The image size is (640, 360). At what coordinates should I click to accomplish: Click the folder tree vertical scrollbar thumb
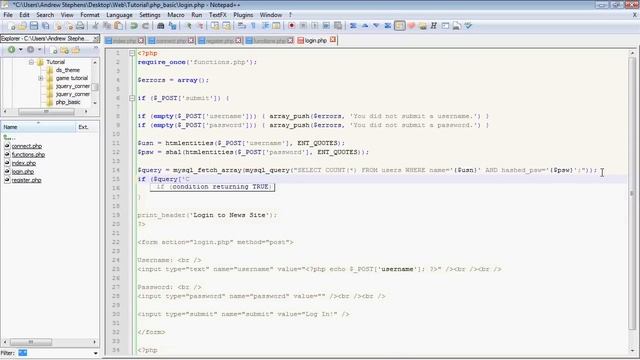tap(95, 87)
